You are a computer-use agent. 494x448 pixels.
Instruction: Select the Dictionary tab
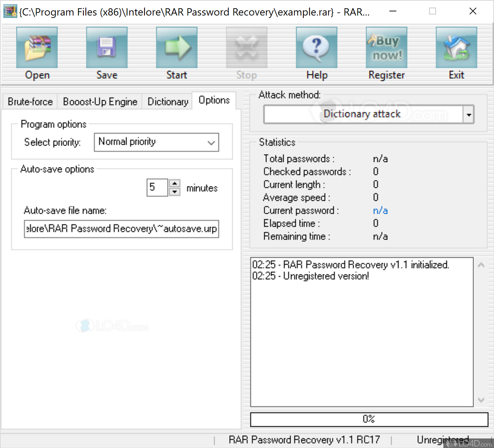coord(168,102)
